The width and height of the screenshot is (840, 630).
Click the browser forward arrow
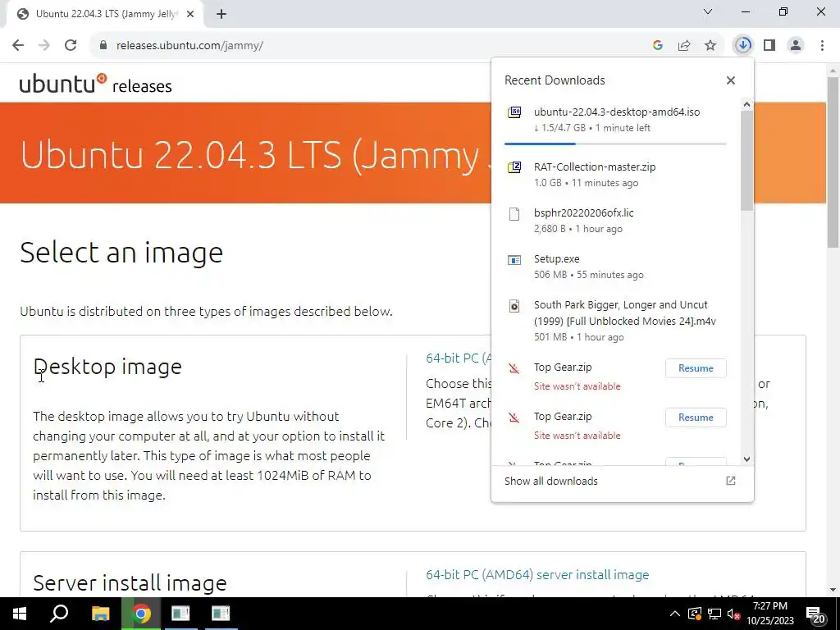(44, 46)
